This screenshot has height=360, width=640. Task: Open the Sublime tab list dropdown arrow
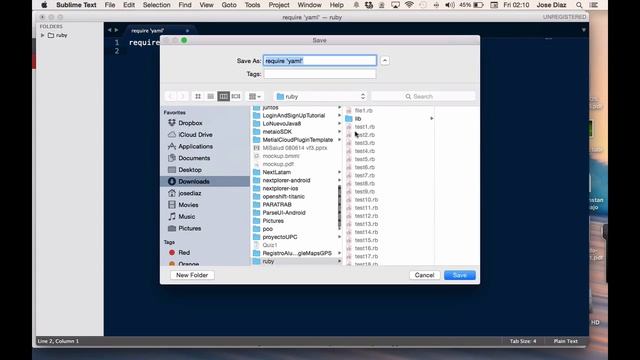click(584, 30)
